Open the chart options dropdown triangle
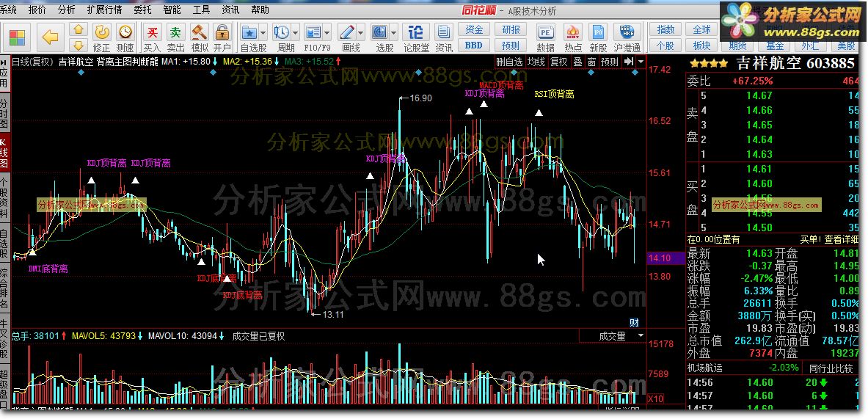This screenshot has width=868, height=419. point(641,62)
